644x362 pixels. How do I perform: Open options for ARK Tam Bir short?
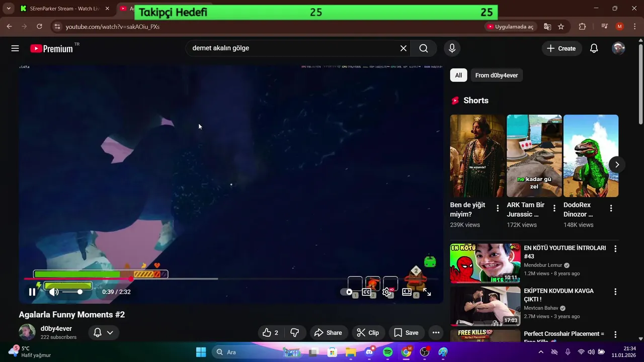click(554, 208)
